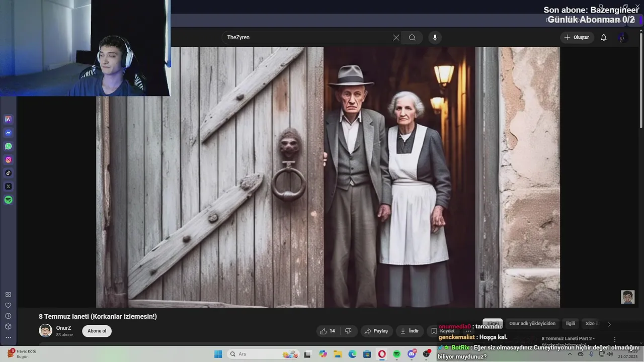644x362 pixels.
Task: Switch to Opera in the taskbar
Action: (x=382, y=354)
